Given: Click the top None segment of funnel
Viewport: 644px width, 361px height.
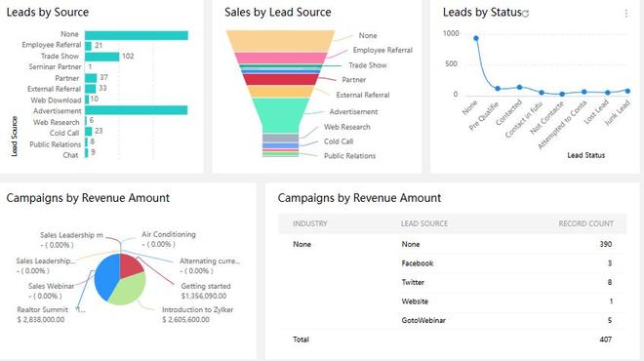Looking at the screenshot, I should click(280, 41).
